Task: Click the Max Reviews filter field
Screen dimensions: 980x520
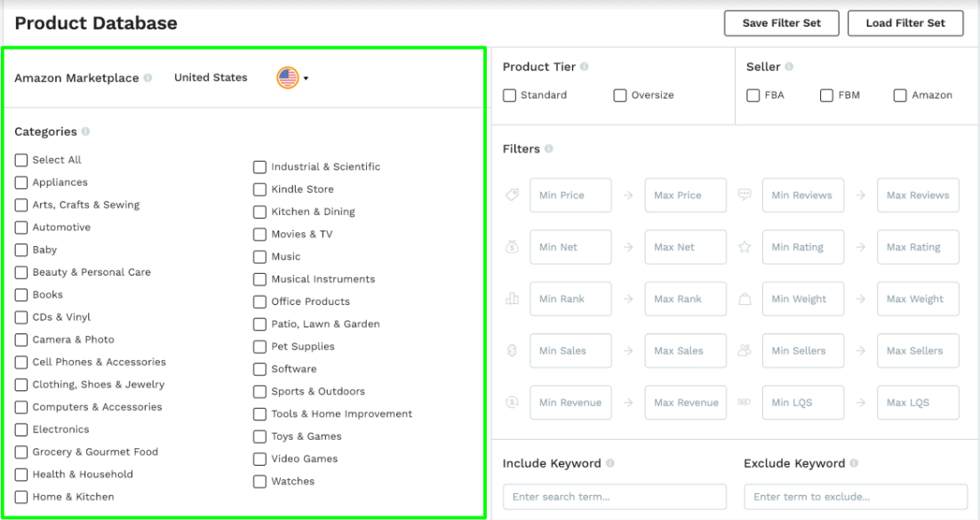Action: tap(918, 196)
